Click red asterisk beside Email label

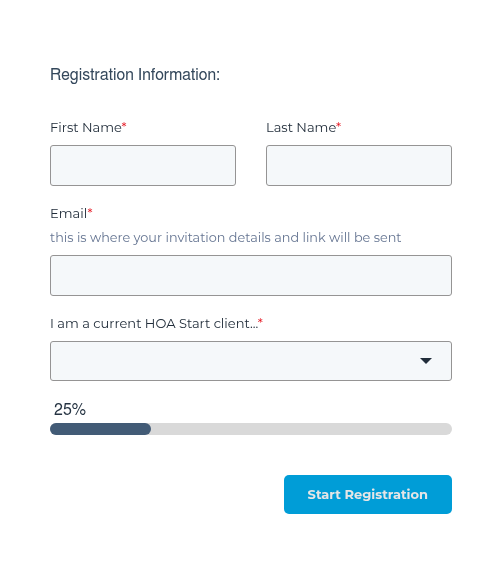(90, 211)
